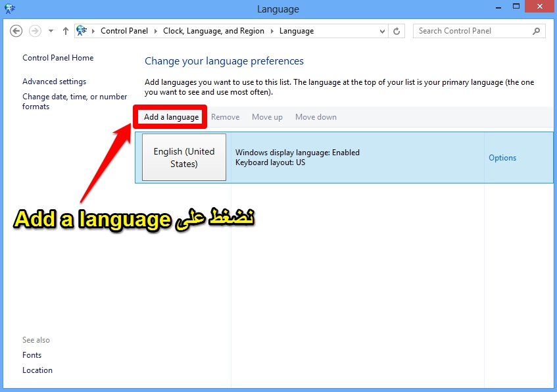The width and height of the screenshot is (557, 392).
Task: Open Control Panel Home
Action: tap(58, 58)
